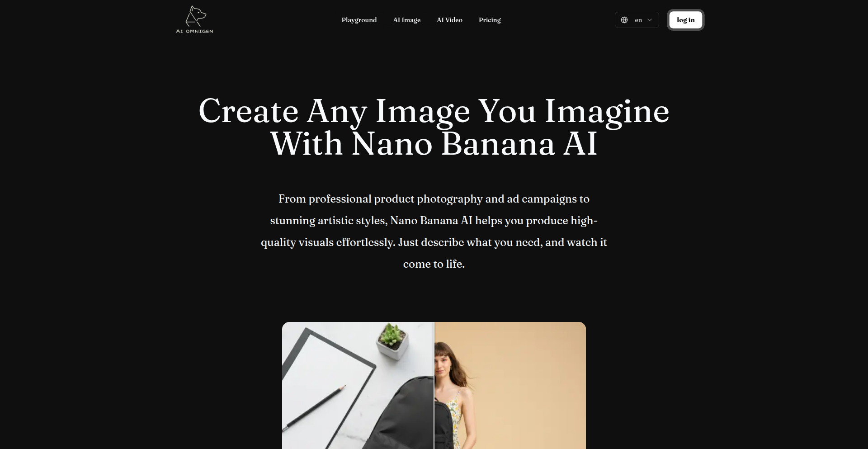Click the 'With Nano Banana AI' heading line
Image resolution: width=868 pixels, height=449 pixels.
click(434, 144)
